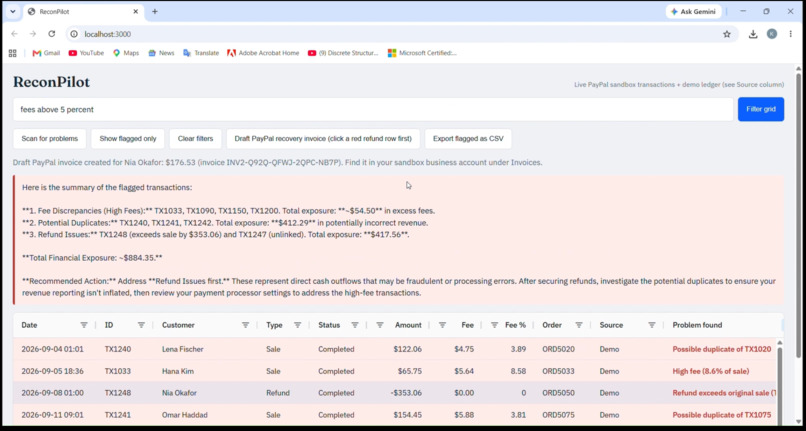
Task: Select the TX1248 Nia Okafor refund row
Action: 396,392
